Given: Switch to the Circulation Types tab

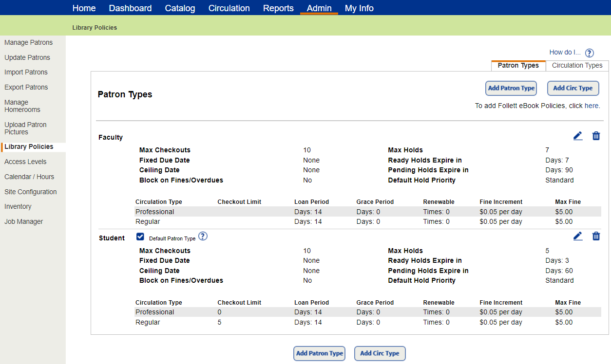Looking at the screenshot, I should pyautogui.click(x=577, y=66).
